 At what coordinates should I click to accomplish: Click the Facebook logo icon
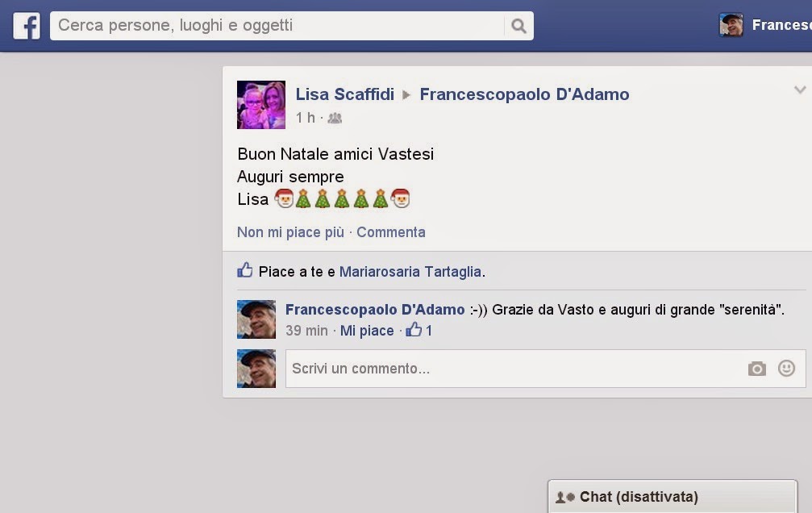(27, 26)
